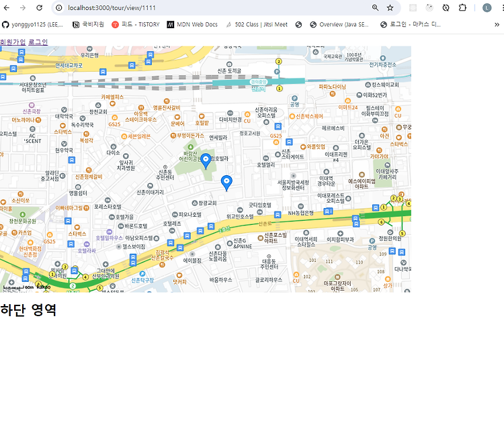504x437 pixels.
Task: Click the 임사귀 치과병원 icon
Action: [x=126, y=156]
